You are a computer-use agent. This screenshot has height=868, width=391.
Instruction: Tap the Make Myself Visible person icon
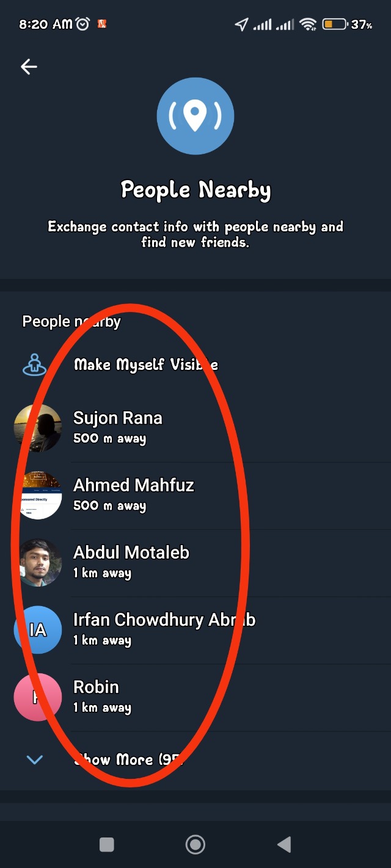(35, 364)
